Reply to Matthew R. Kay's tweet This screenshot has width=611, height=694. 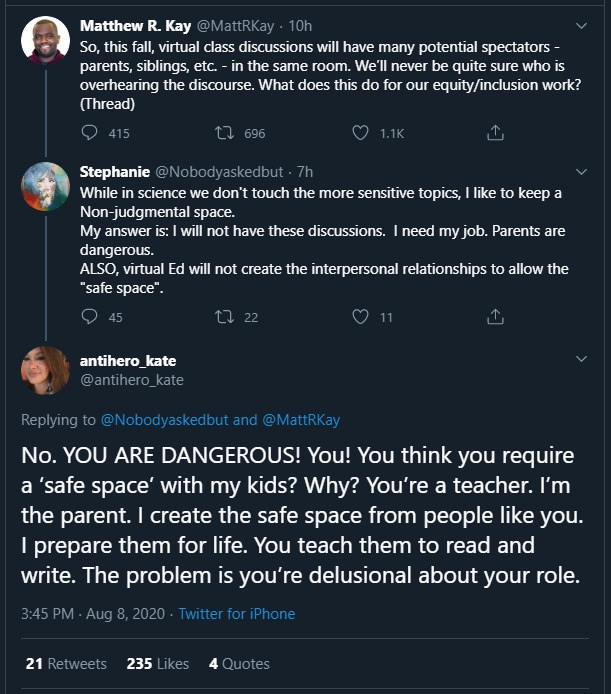tap(89, 132)
